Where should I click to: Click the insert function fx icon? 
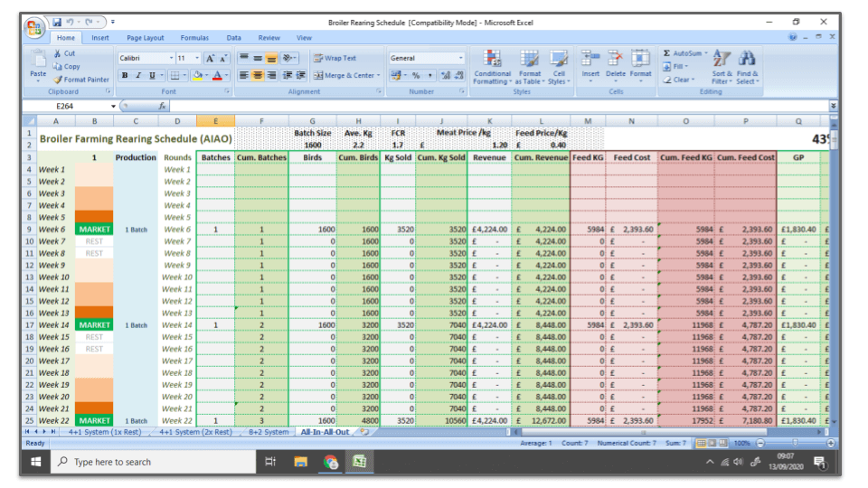[162, 106]
